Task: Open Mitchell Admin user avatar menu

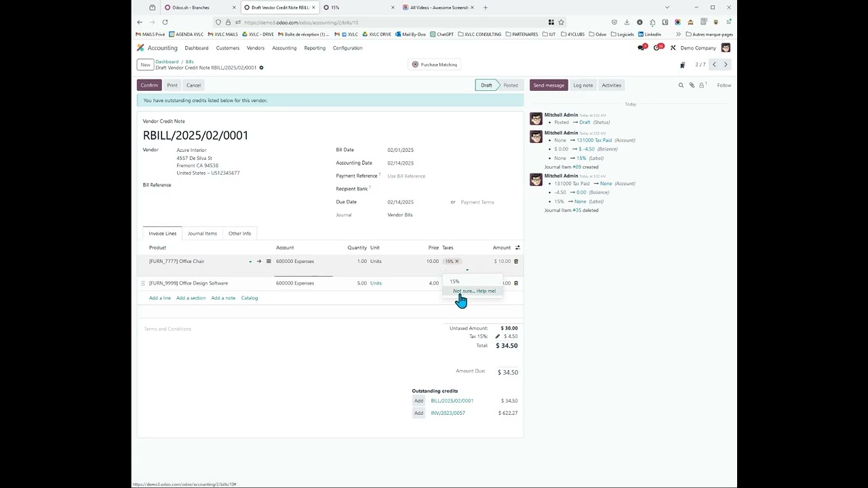Action: pyautogui.click(x=726, y=48)
